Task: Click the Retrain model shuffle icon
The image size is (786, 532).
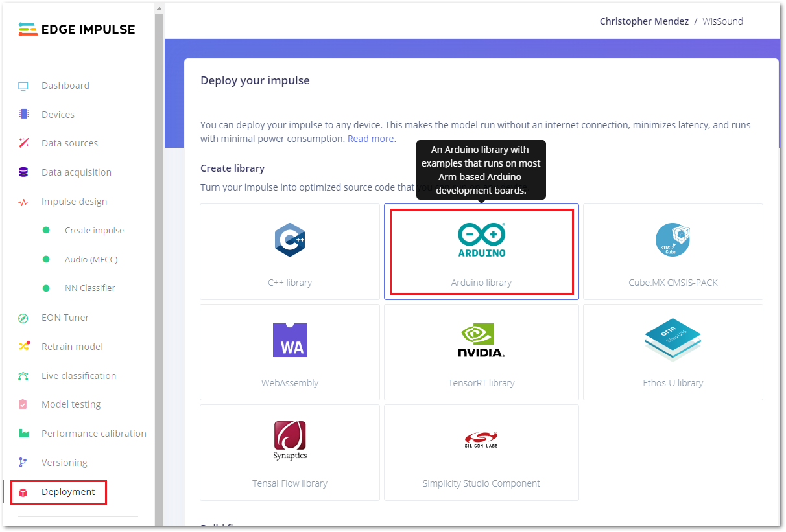Action: click(24, 346)
